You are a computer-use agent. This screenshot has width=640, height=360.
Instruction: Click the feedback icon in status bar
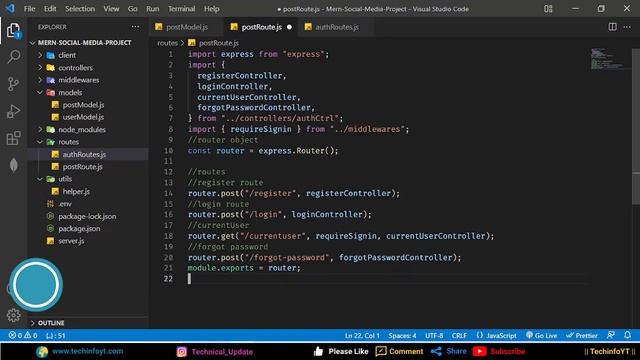(611, 335)
